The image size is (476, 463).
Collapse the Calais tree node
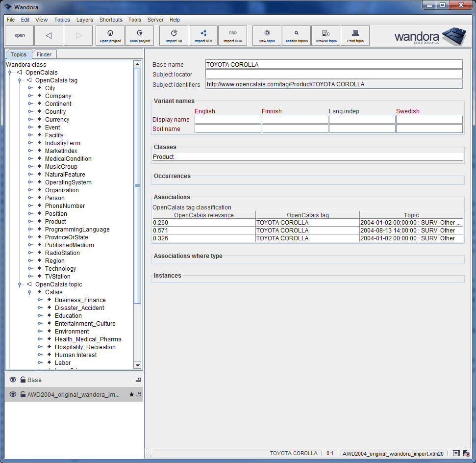tap(30, 292)
